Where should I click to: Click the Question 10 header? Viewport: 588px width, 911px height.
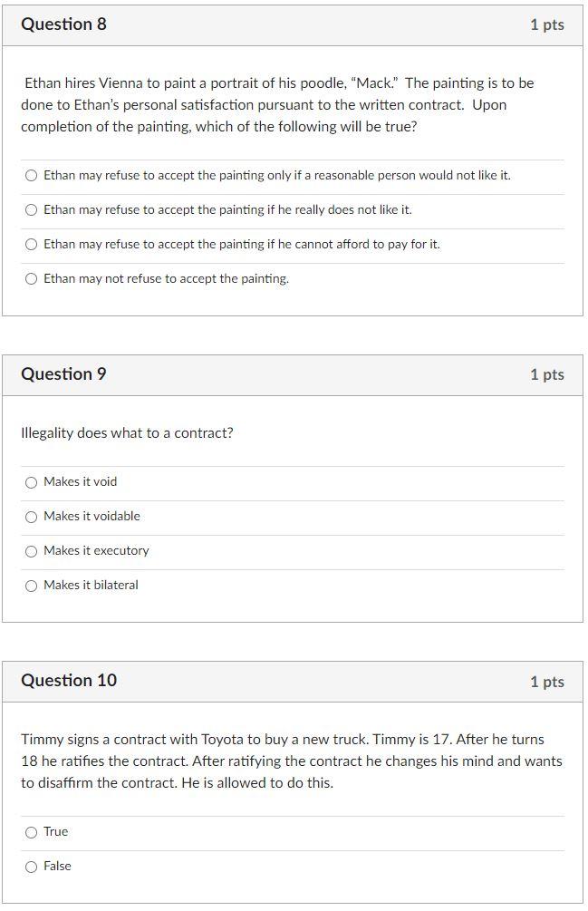pyautogui.click(x=69, y=681)
